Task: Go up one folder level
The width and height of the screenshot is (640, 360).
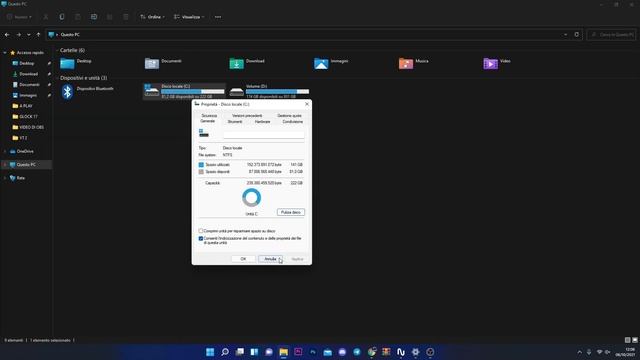Action: 38,35
